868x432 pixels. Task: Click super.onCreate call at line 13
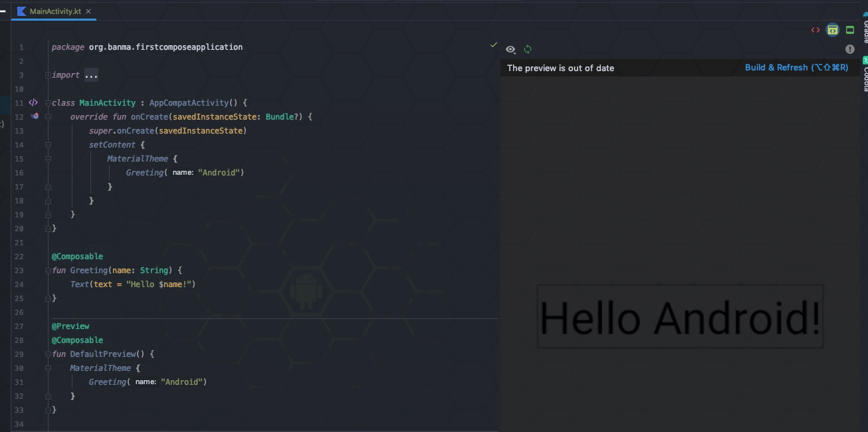(x=167, y=131)
